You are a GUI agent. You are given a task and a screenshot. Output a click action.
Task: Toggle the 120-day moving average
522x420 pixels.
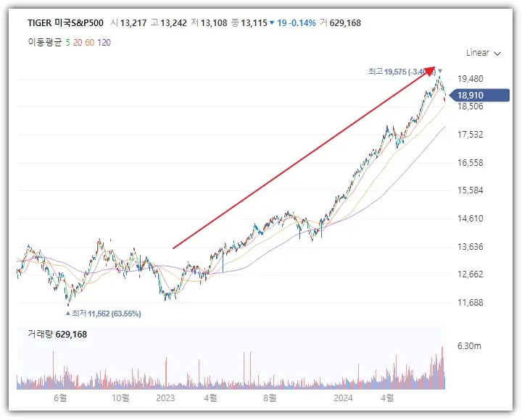105,43
